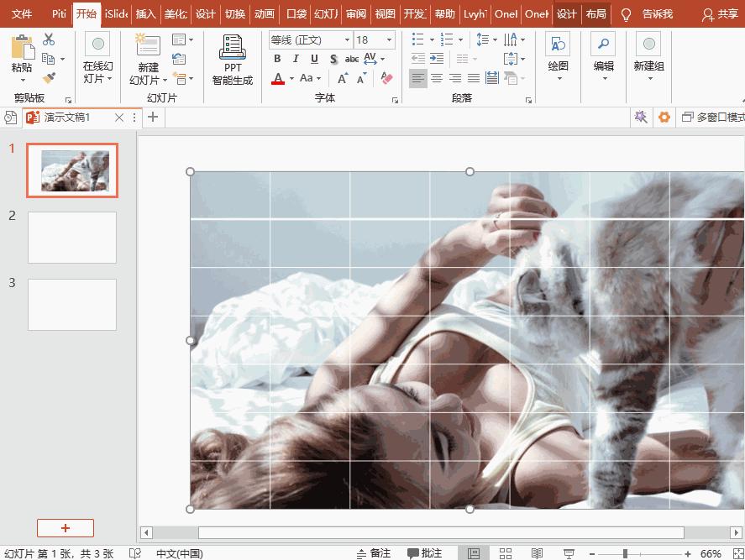Image resolution: width=745 pixels, height=560 pixels.
Task: Apply text shadow with S icon
Action: pos(333,59)
